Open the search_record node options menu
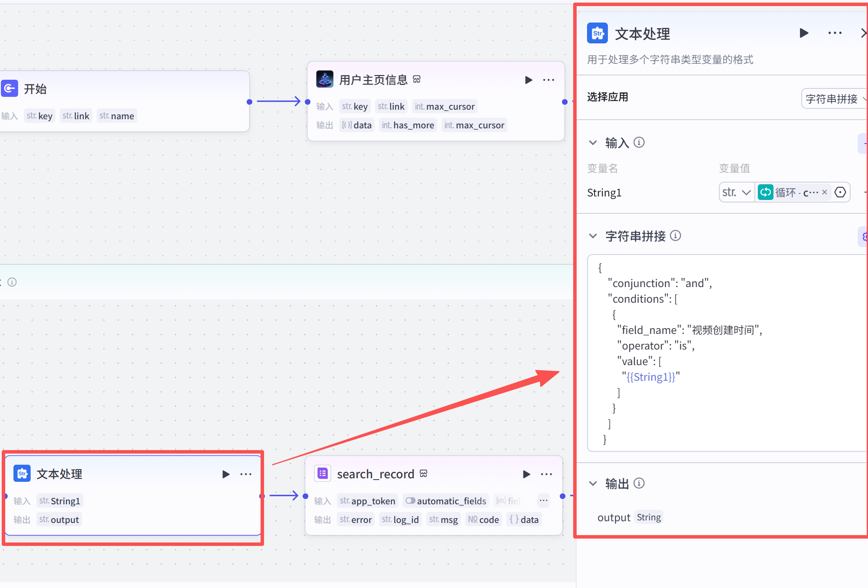868x588 pixels. (x=546, y=474)
